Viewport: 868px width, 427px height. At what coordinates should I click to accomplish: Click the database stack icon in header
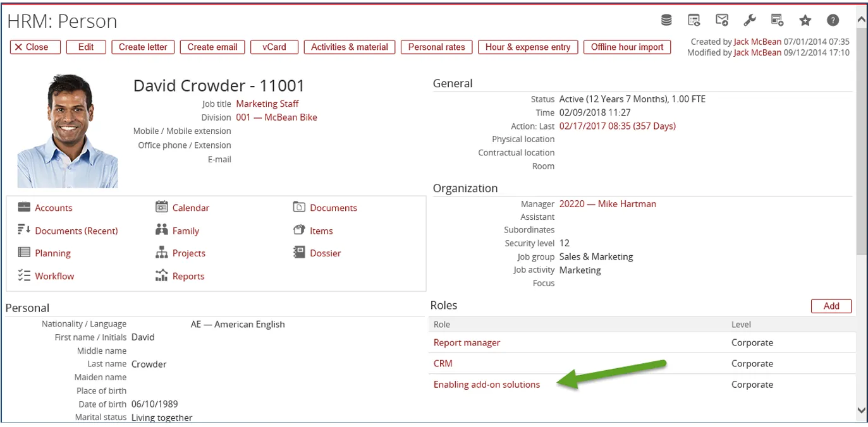click(666, 20)
